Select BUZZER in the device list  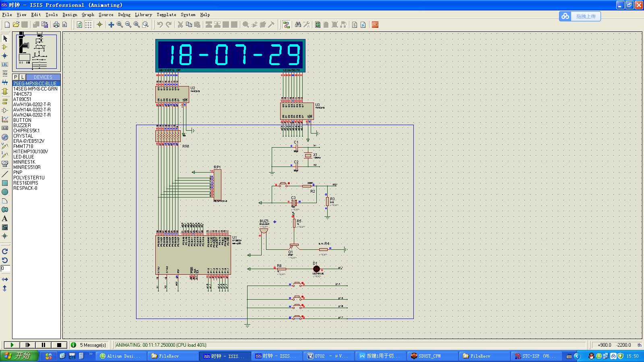[x=22, y=125]
